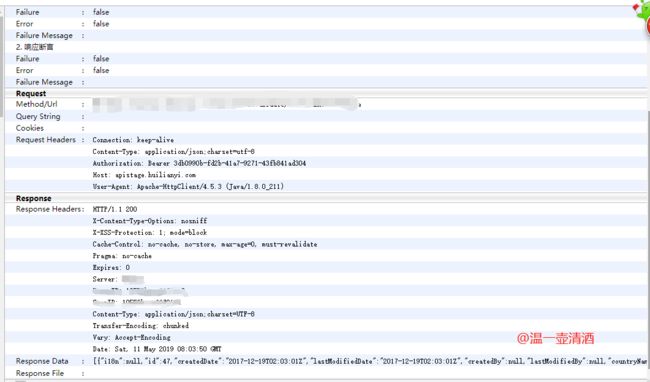Click the Method/Url field label
The image size is (650, 382).
(x=36, y=104)
